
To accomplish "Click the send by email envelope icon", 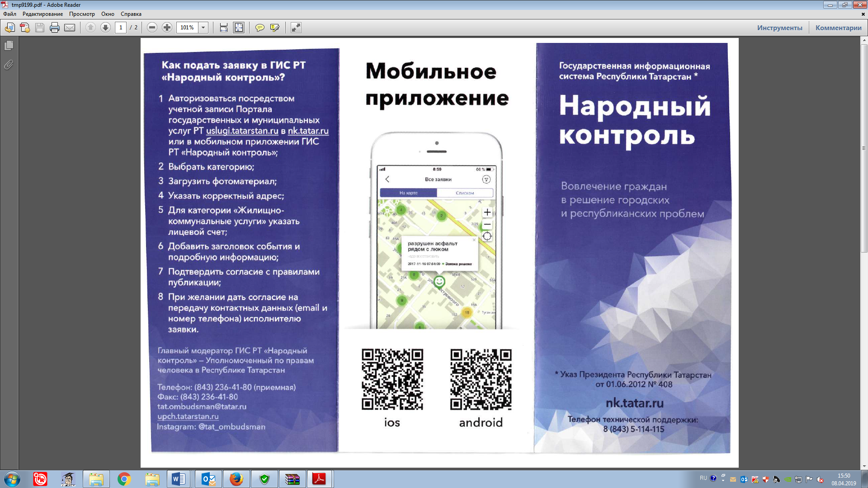I will pos(70,28).
